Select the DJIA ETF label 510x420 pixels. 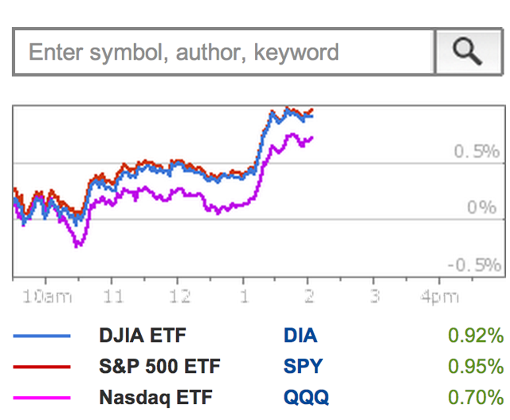[143, 335]
